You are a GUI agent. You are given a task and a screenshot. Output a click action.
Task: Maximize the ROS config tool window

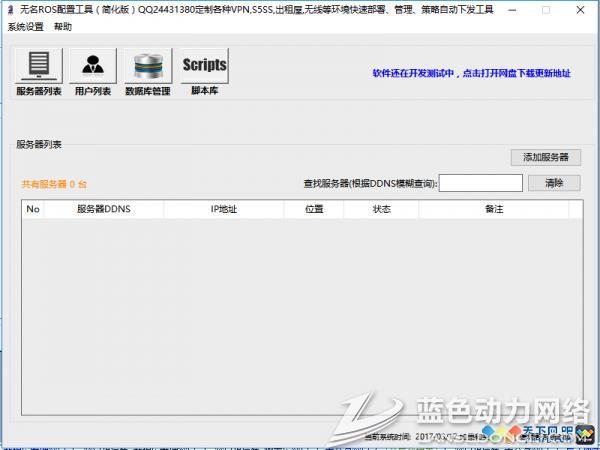546,9
